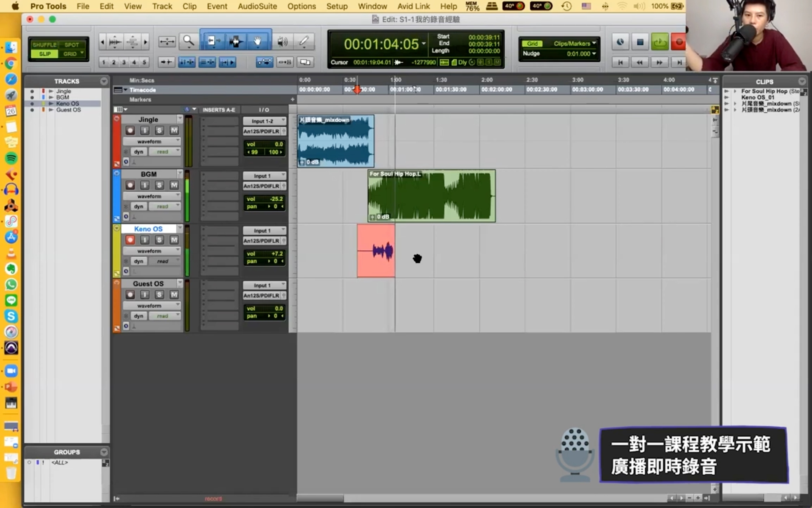Select the Scrubber speaker tool
This screenshot has height=508, width=812.
coord(282,41)
